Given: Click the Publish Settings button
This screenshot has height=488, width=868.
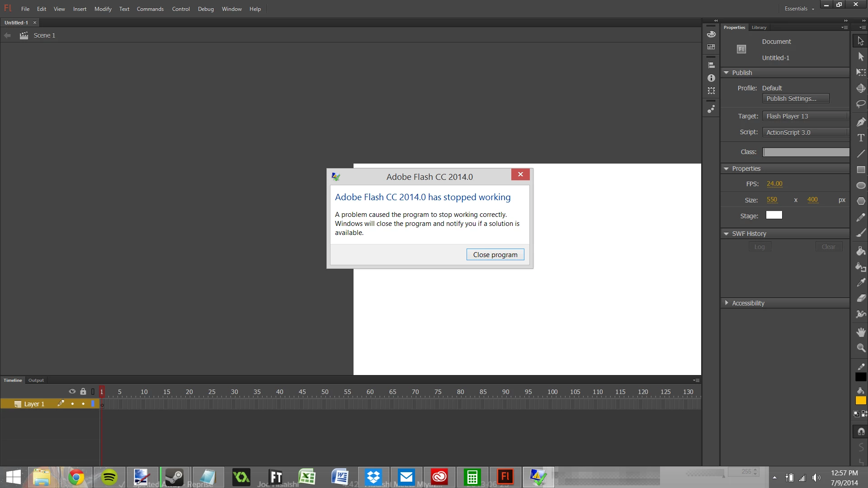Looking at the screenshot, I should pos(796,99).
